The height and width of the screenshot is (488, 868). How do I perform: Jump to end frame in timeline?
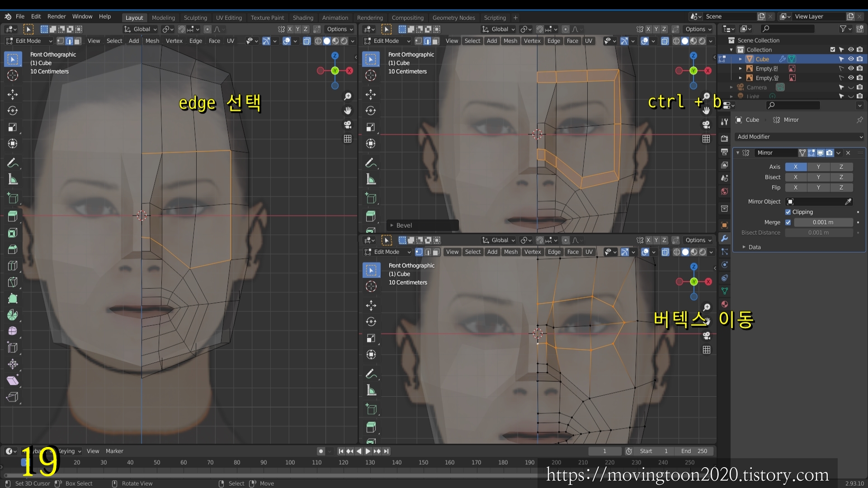coord(386,451)
